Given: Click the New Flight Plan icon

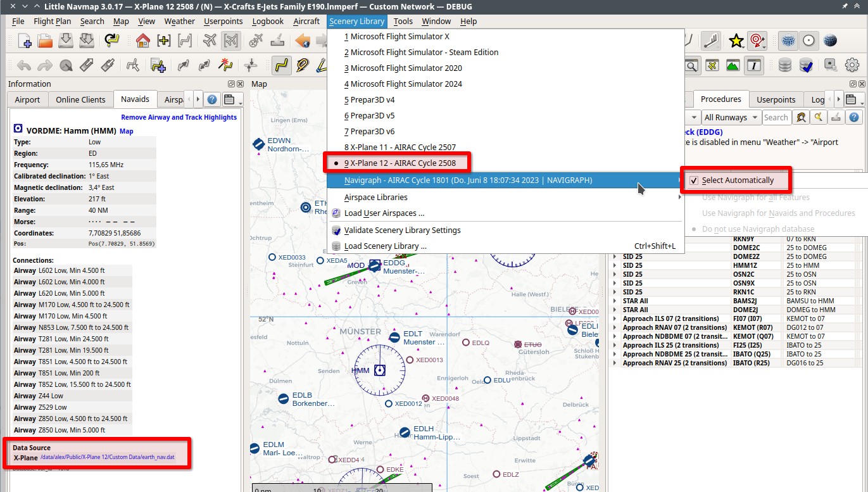Looking at the screenshot, I should pos(25,41).
